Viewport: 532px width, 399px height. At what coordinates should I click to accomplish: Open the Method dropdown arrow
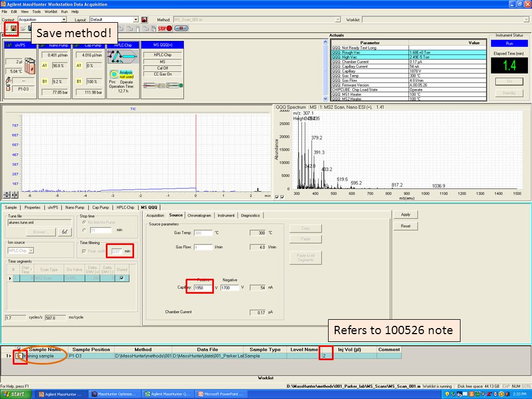337,20
